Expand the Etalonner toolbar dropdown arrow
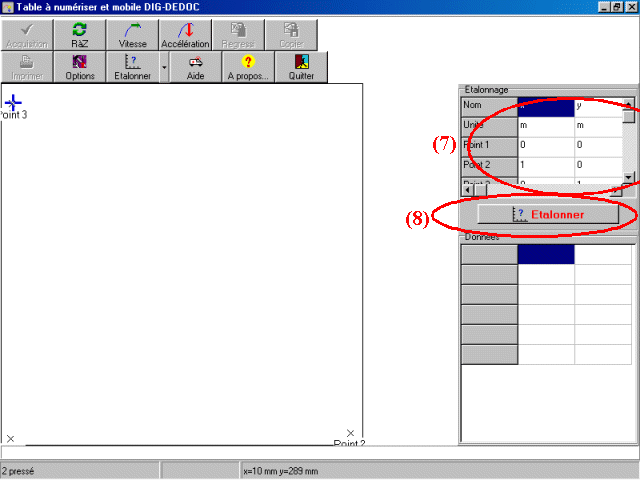This screenshot has width=640, height=480. (x=164, y=69)
